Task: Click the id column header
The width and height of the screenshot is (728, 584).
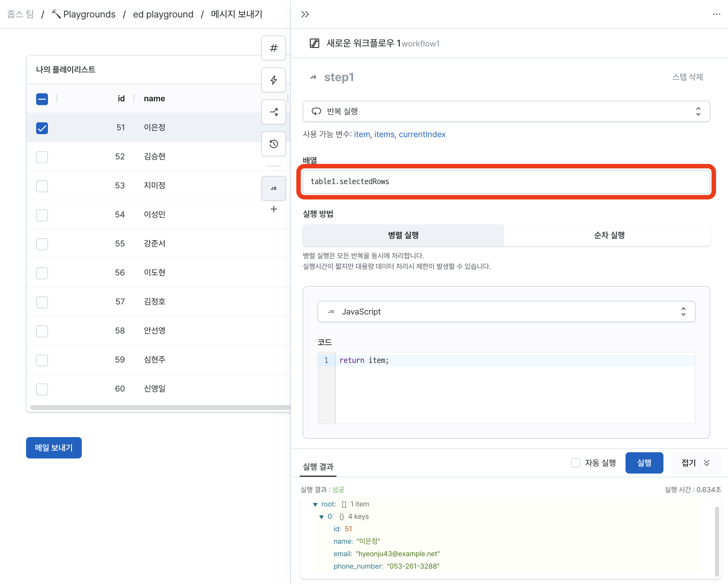Action: pos(121,99)
